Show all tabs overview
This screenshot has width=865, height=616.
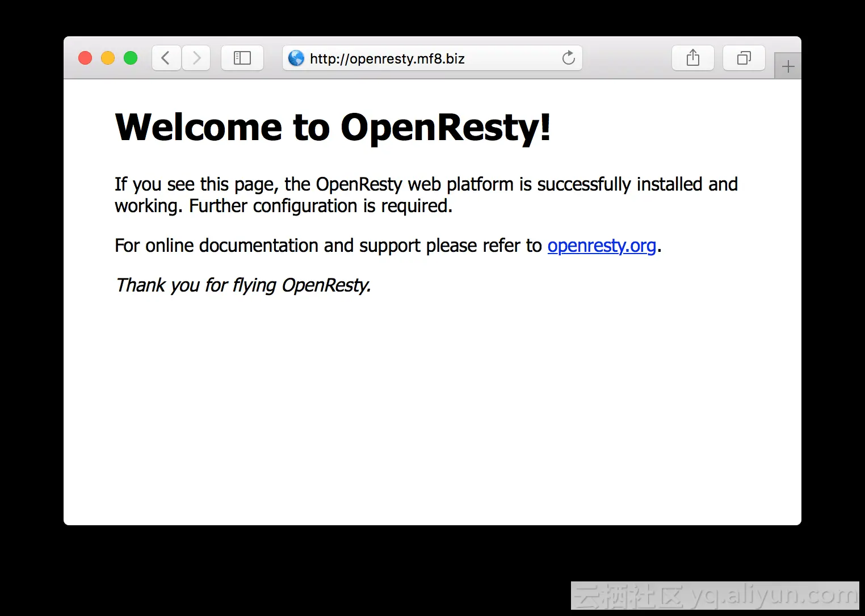744,58
